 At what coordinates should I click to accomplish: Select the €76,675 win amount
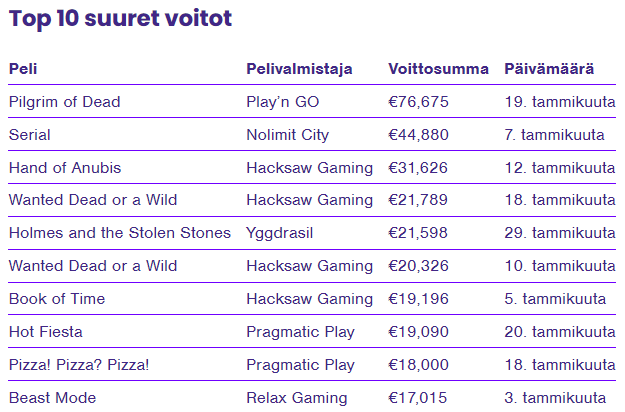419,102
